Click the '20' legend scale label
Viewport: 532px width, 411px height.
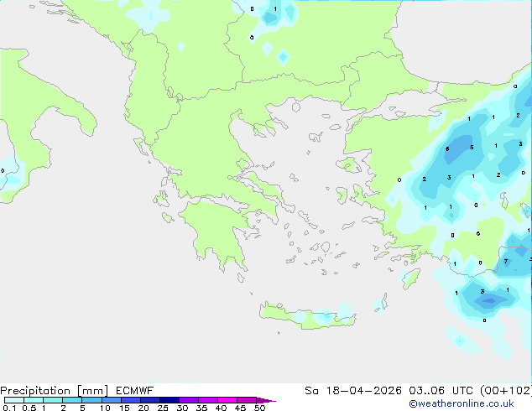143,408
